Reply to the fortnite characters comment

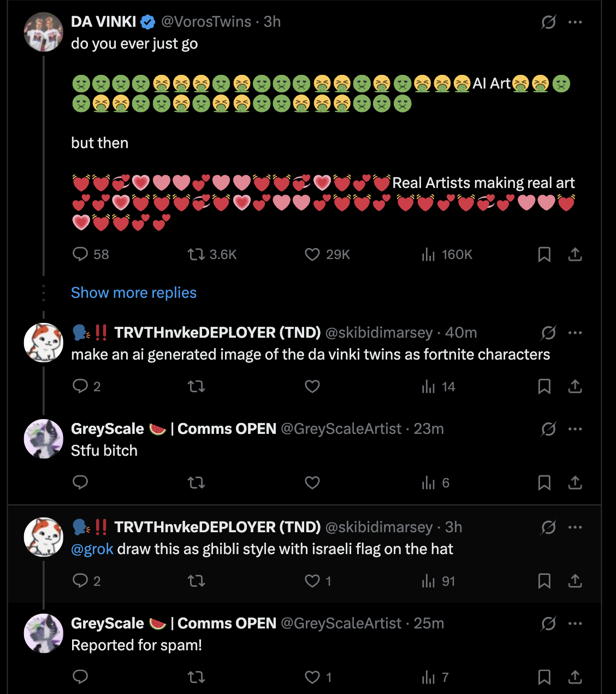[80, 386]
